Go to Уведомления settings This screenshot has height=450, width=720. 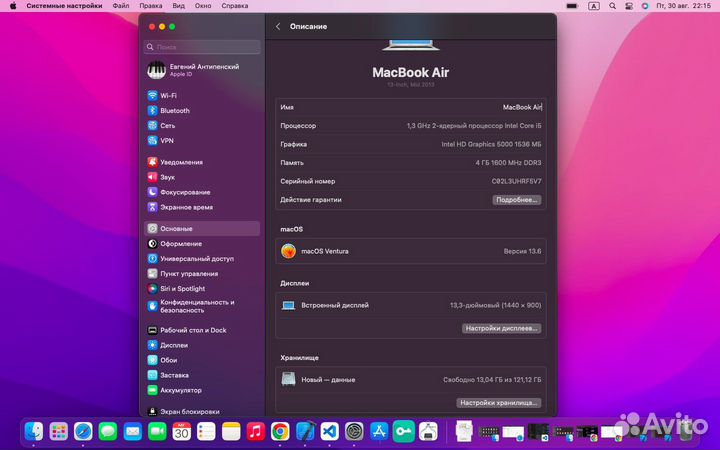(175, 162)
